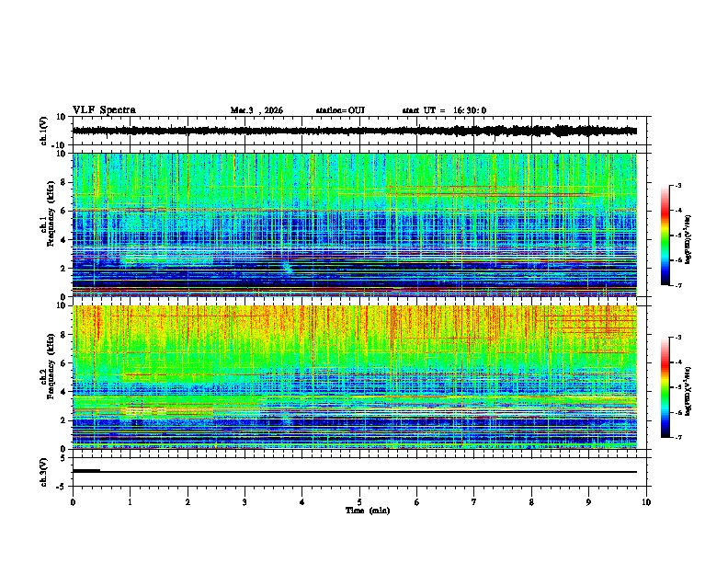Click the time axis tick label '10'
The width and height of the screenshot is (728, 563).
coord(646,502)
